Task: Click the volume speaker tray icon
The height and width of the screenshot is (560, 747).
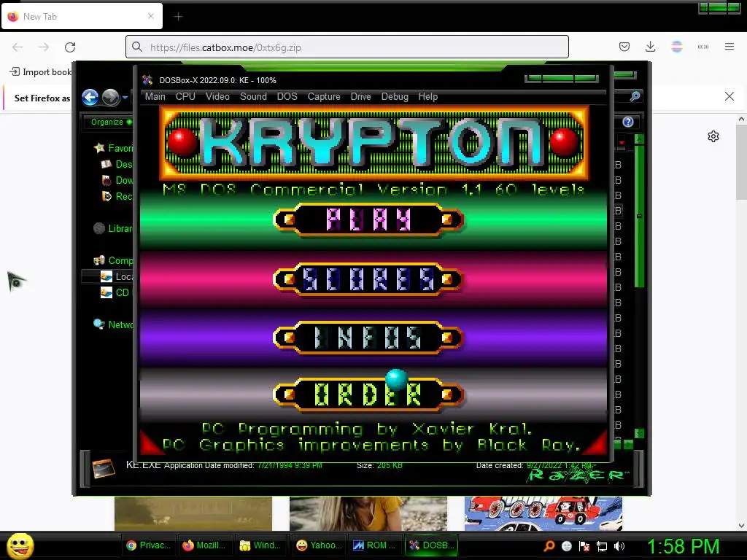Action: click(619, 545)
